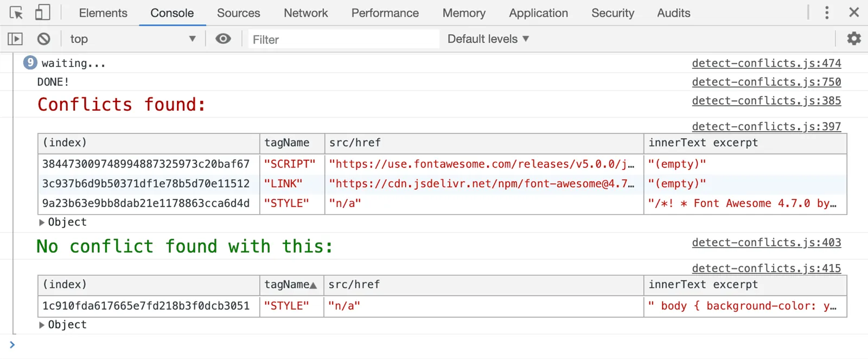This screenshot has height=359, width=868.
Task: Open the Default levels dropdown
Action: [488, 39]
